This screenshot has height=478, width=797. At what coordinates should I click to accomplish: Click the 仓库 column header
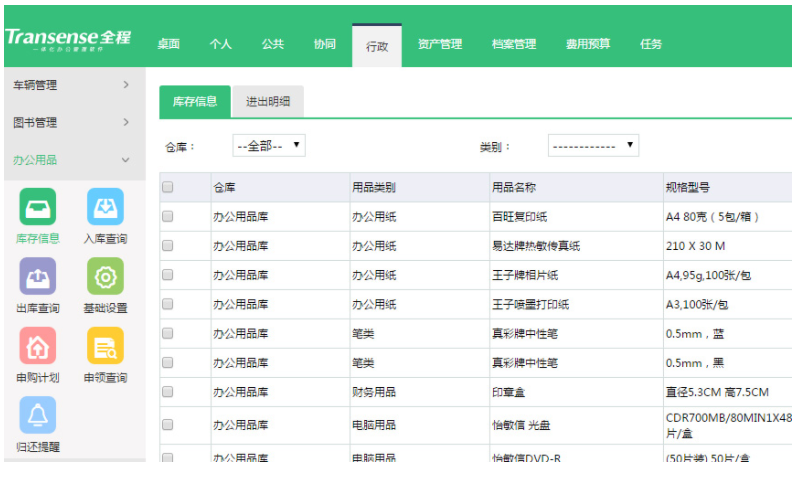tap(281, 188)
